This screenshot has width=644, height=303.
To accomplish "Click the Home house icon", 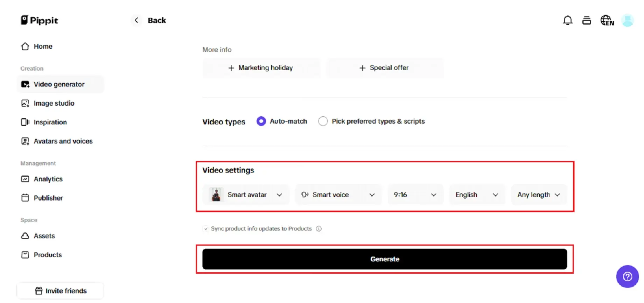I will [25, 46].
